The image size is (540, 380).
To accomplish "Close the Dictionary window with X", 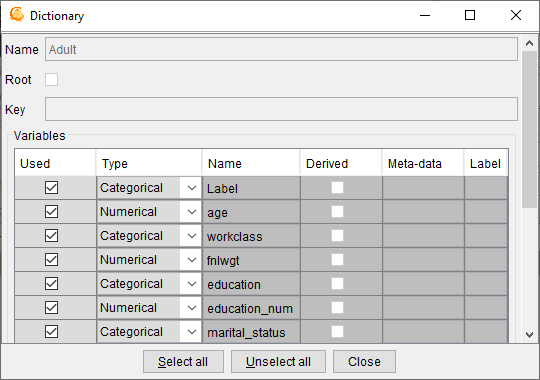I will click(516, 15).
